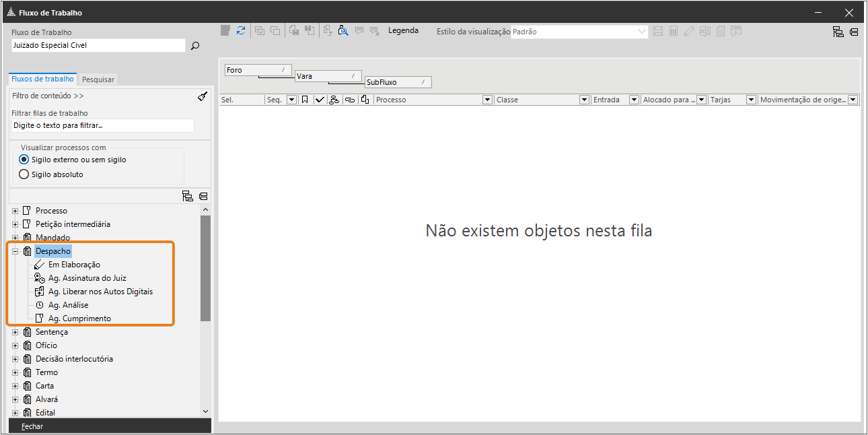
Task: Click the refresh icon in the toolbar
Action: (241, 30)
